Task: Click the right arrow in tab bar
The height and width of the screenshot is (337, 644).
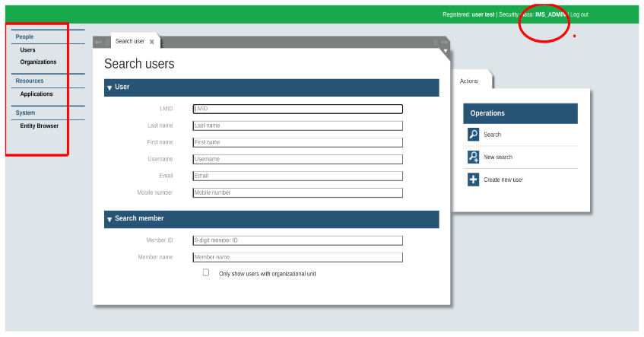Action: tap(445, 42)
